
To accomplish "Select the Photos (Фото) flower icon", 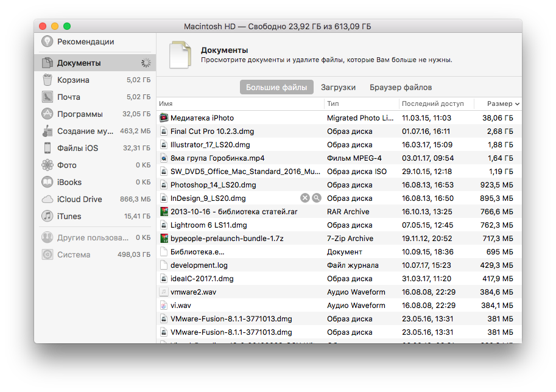I will click(48, 166).
